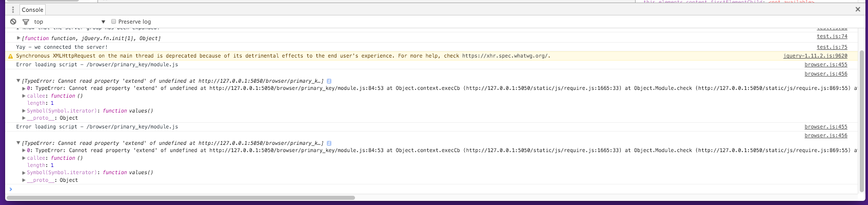Screen dimensions: 868x205
Task: Expand 'callee: function ()' in the lower error object
Action: click(x=24, y=158)
